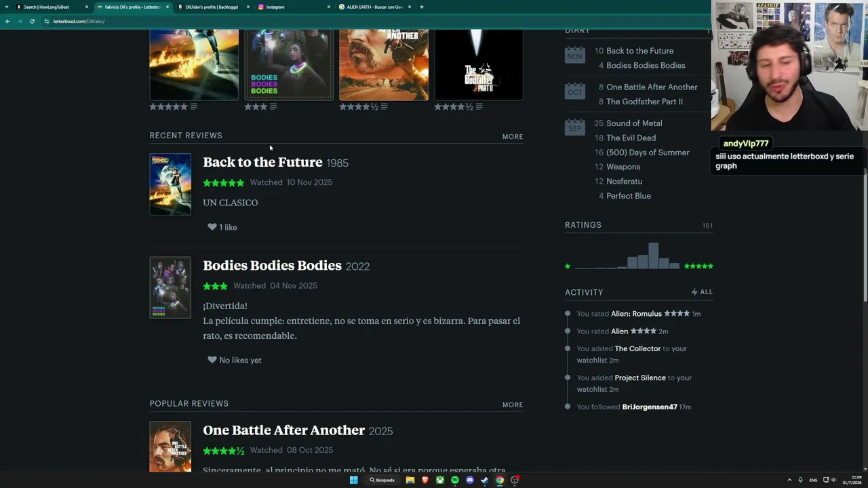Open Alien: Romulus in activity feed
The image size is (868, 488).
tap(636, 314)
